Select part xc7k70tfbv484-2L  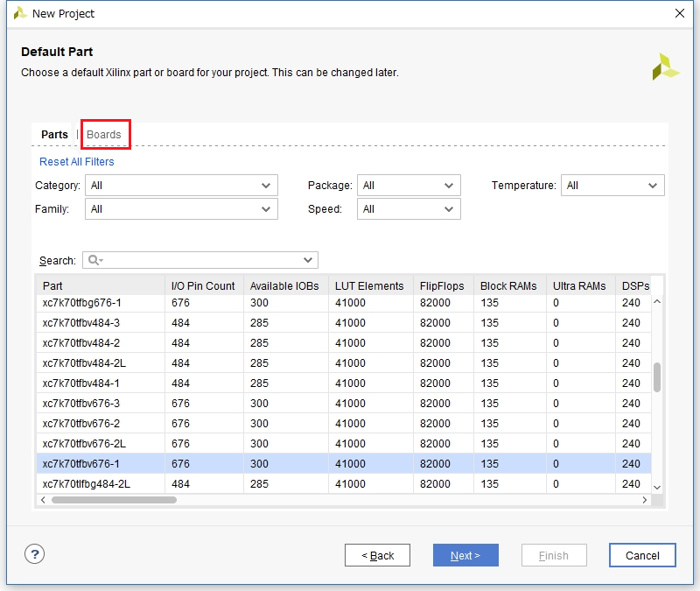[x=344, y=363]
